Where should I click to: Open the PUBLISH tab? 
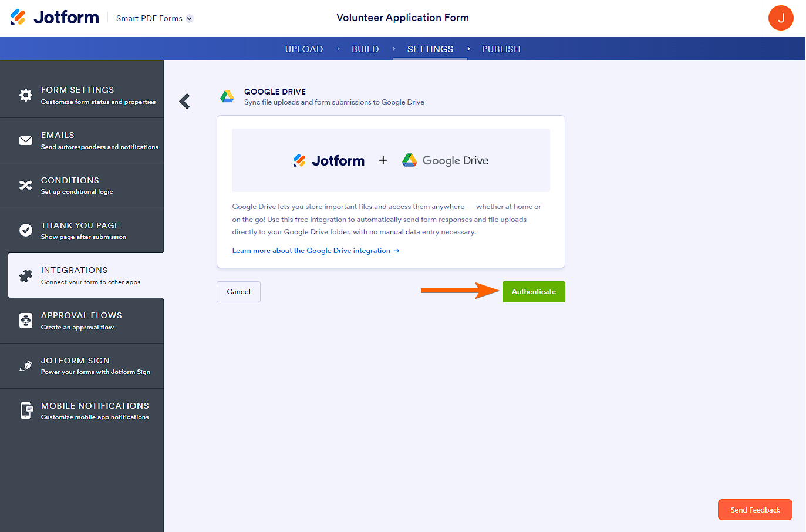[501, 49]
